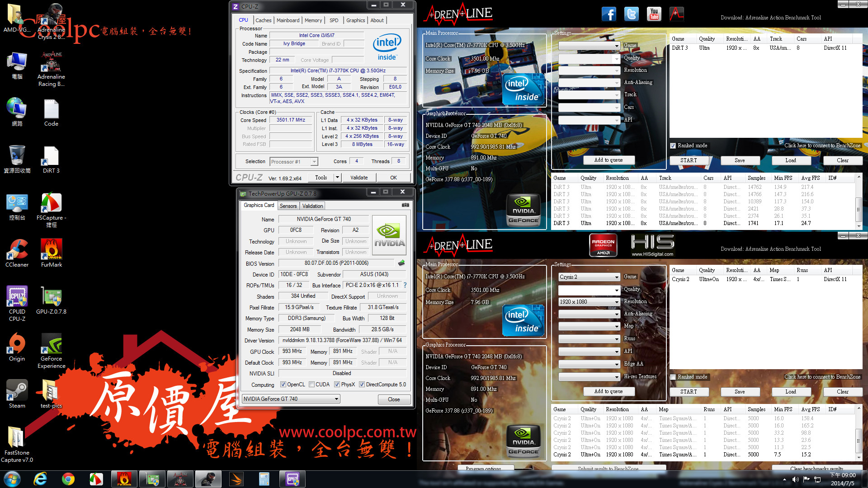This screenshot has width=868, height=488.
Task: Open the Code file on desktop
Action: (x=51, y=112)
